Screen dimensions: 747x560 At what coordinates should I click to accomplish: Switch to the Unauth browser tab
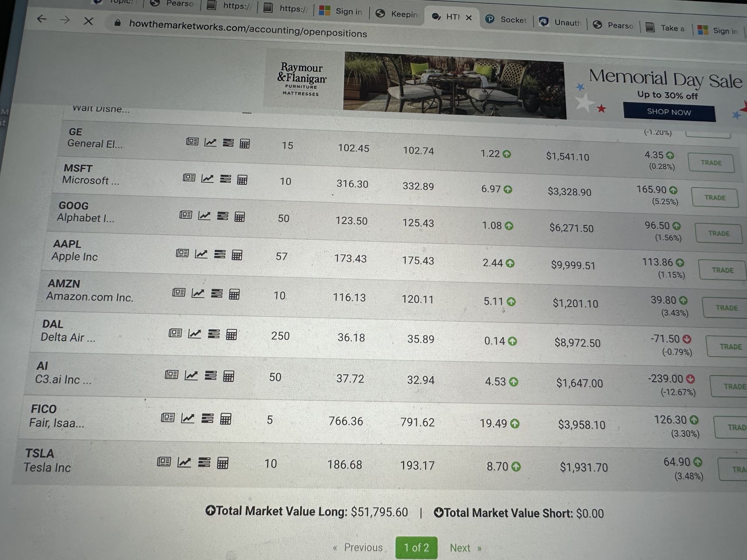click(x=560, y=22)
